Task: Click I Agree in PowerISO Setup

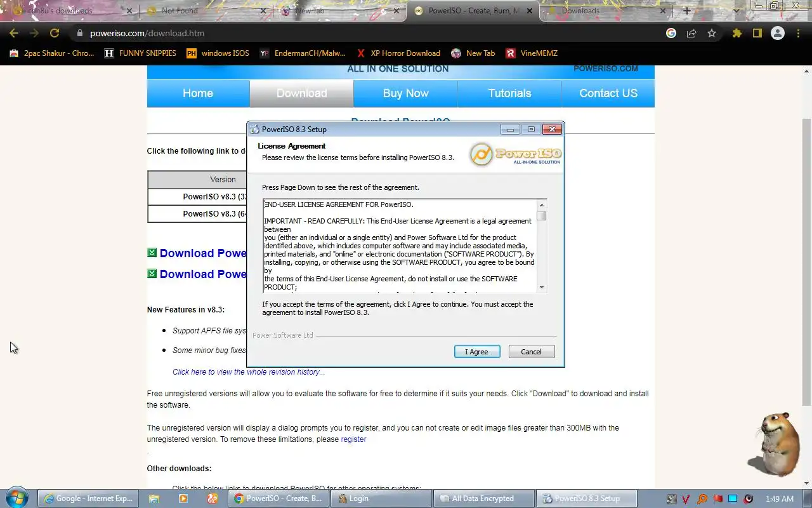Action: pos(477,352)
